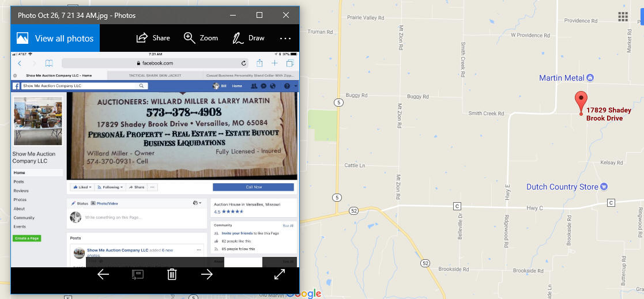Click the Cattle Ln label on map

click(x=355, y=165)
